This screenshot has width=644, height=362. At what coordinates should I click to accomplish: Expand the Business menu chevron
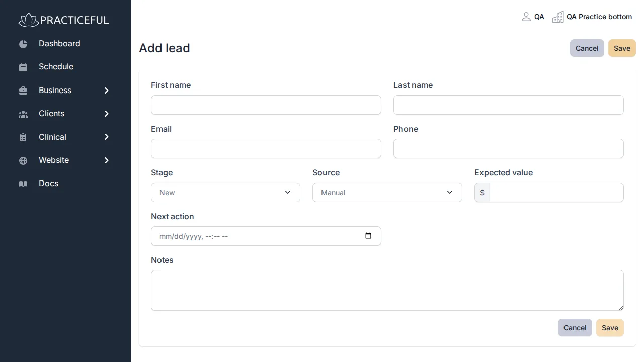(x=107, y=90)
